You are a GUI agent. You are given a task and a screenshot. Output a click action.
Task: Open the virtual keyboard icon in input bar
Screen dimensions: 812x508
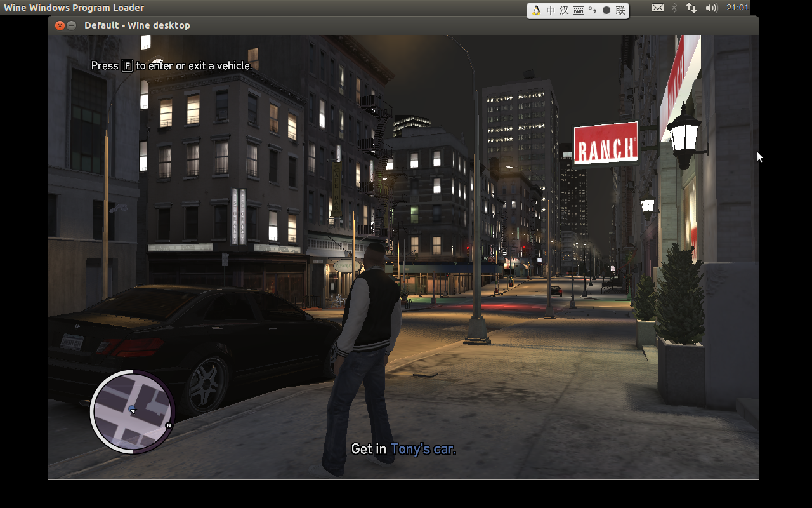[579, 10]
